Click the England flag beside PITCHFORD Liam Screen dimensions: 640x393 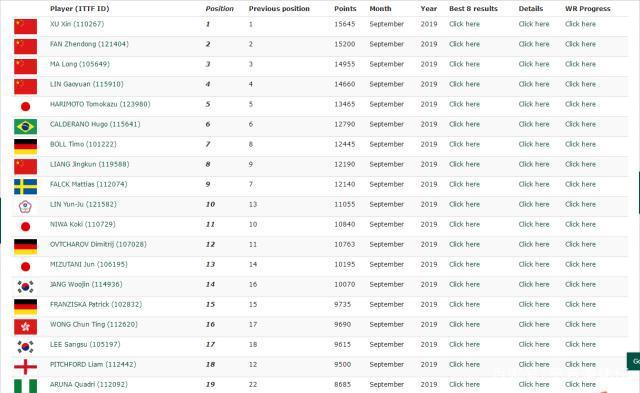pyautogui.click(x=25, y=367)
